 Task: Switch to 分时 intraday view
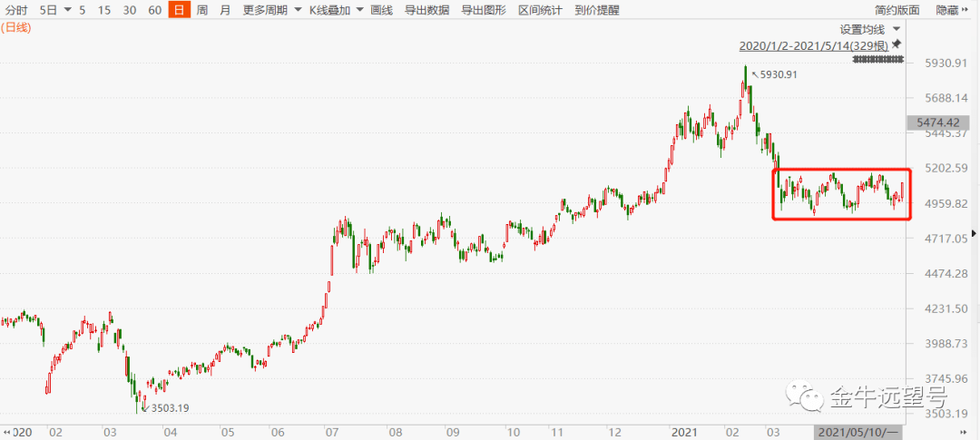(17, 10)
